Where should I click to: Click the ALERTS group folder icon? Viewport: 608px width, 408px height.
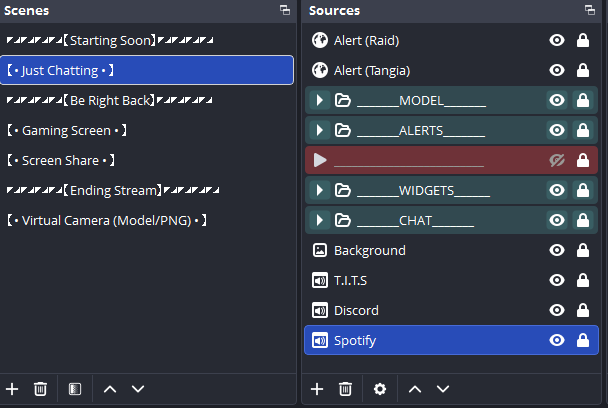pos(343,130)
